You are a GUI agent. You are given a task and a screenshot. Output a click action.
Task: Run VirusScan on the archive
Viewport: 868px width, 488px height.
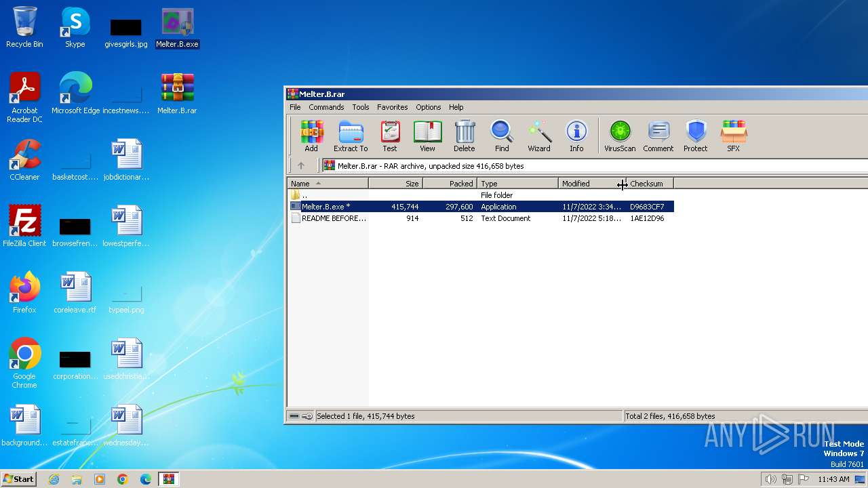620,136
